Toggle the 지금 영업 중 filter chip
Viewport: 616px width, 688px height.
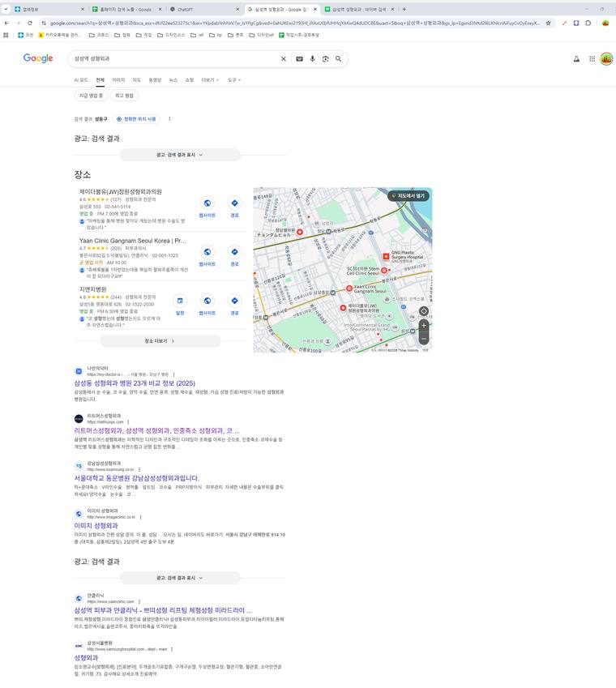91,96
